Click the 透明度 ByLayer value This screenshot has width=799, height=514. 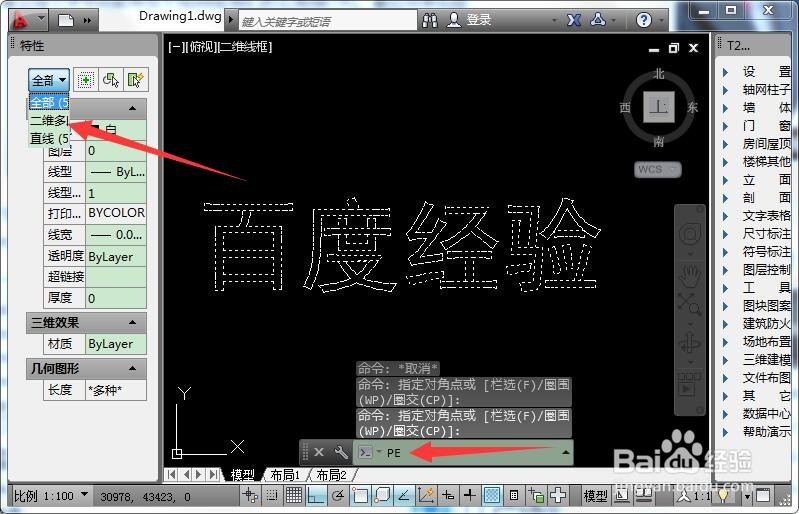(116, 256)
